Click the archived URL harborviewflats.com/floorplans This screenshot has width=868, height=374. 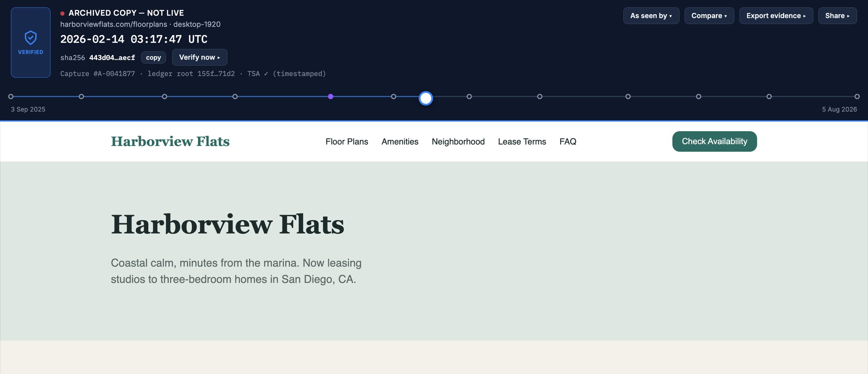(x=114, y=24)
